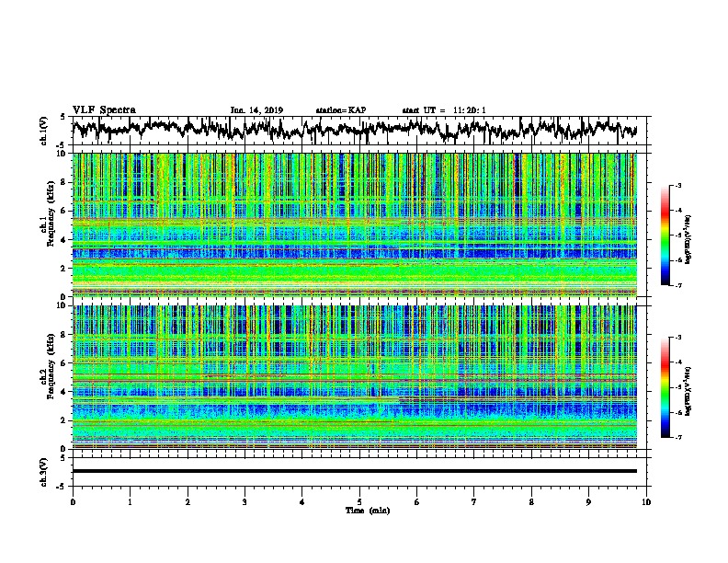This screenshot has width=728, height=563.
Task: Click inside the ch.2 spectrogram panel
Action: (x=355, y=377)
